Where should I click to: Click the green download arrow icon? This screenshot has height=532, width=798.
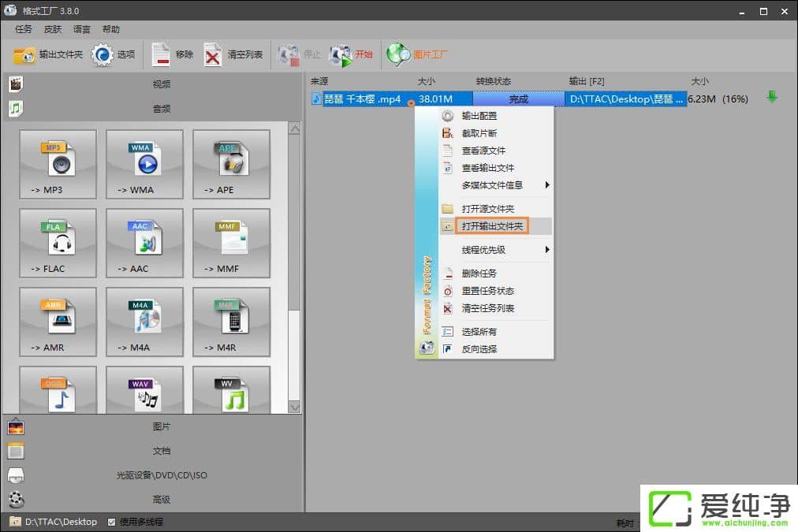click(x=771, y=98)
